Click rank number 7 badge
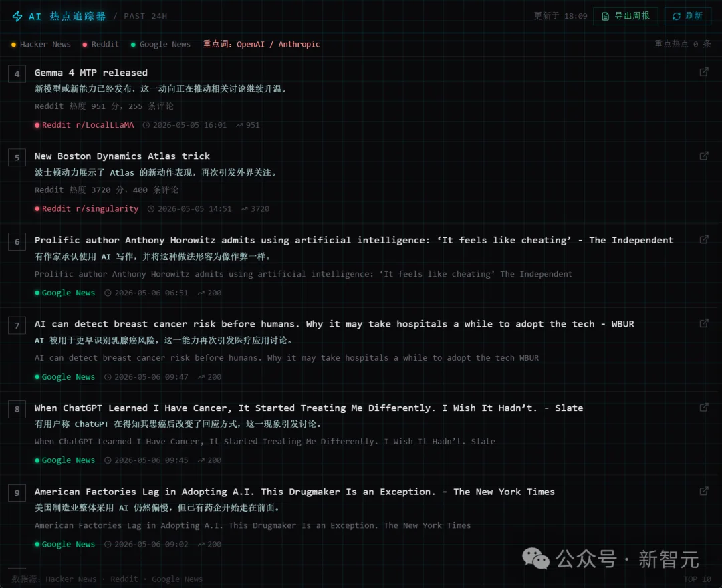The image size is (722, 588). (17, 325)
